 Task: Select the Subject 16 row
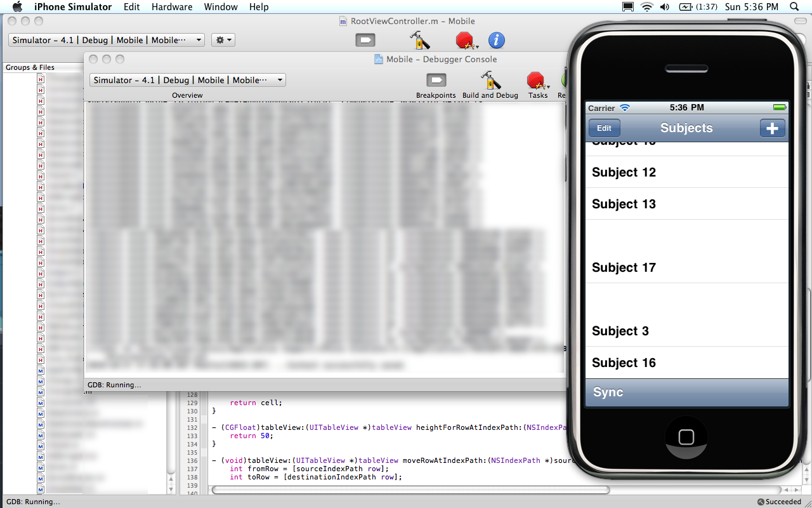687,363
